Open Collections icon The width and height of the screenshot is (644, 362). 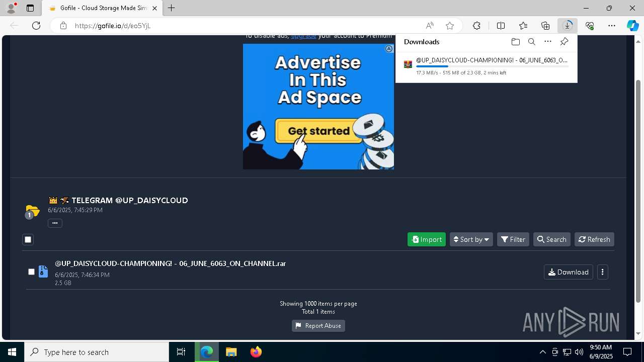coord(545,26)
